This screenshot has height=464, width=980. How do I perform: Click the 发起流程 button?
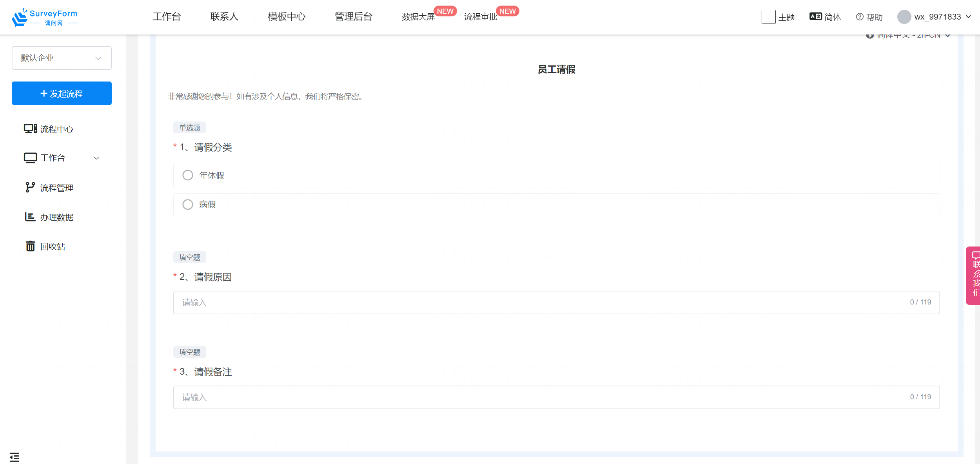tap(62, 93)
